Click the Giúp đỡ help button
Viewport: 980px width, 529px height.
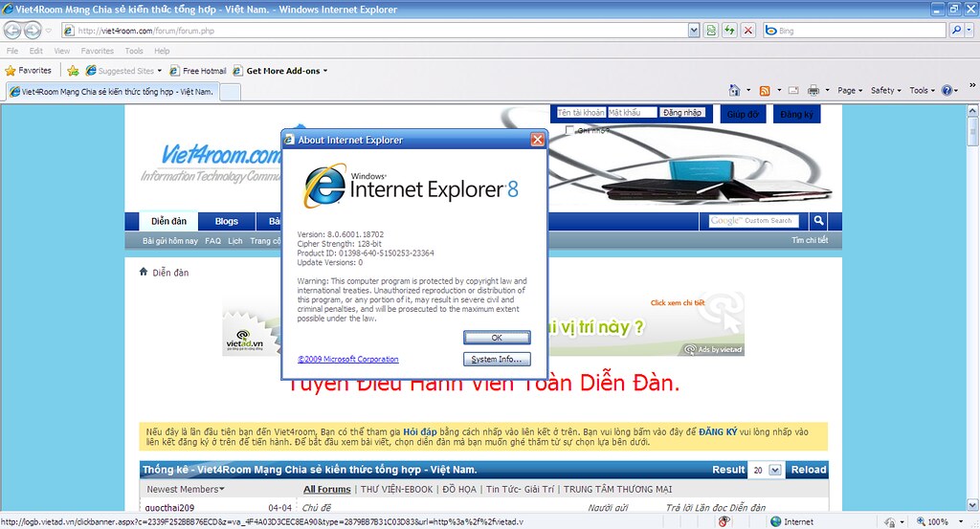[743, 114]
